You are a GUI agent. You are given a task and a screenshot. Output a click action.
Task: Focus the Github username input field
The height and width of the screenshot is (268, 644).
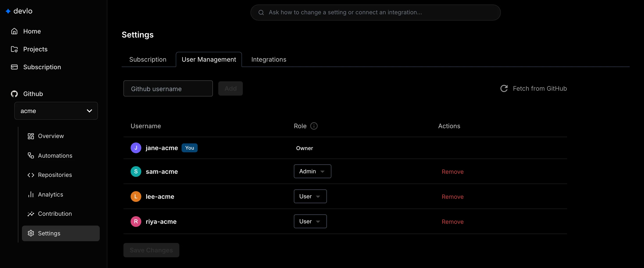pyautogui.click(x=168, y=88)
